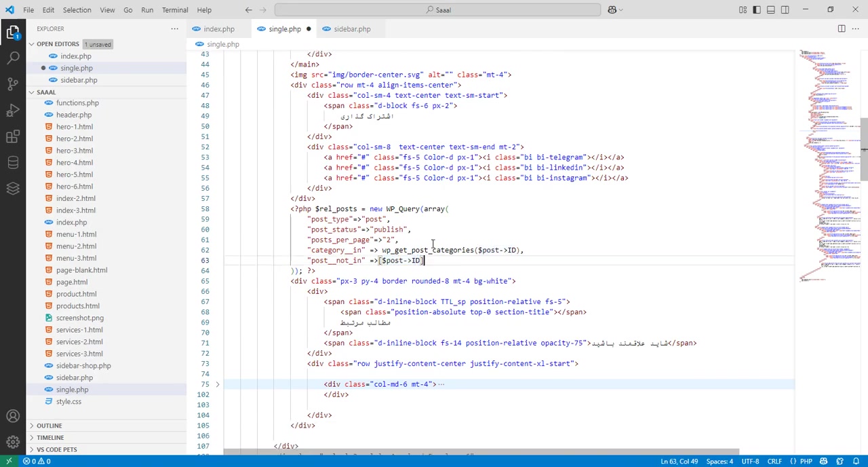Unfold the collapsed code at line 75
Screen dimensions: 868x467
pyautogui.click(x=217, y=384)
